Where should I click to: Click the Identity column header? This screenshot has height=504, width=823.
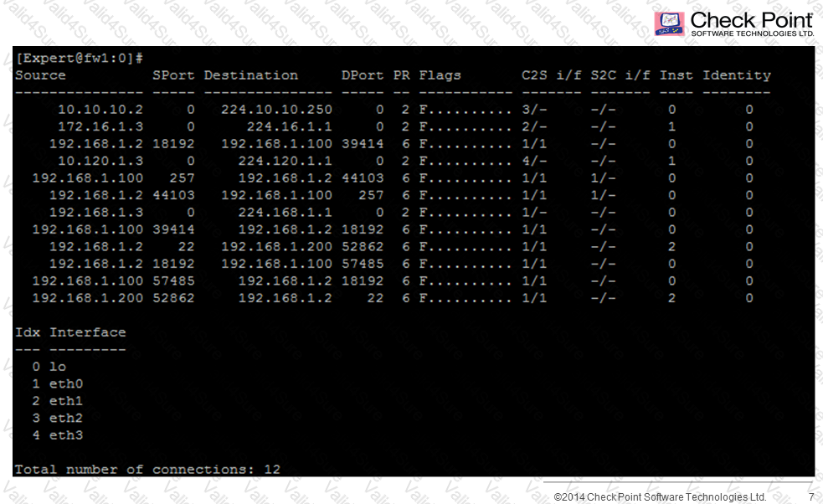737,75
